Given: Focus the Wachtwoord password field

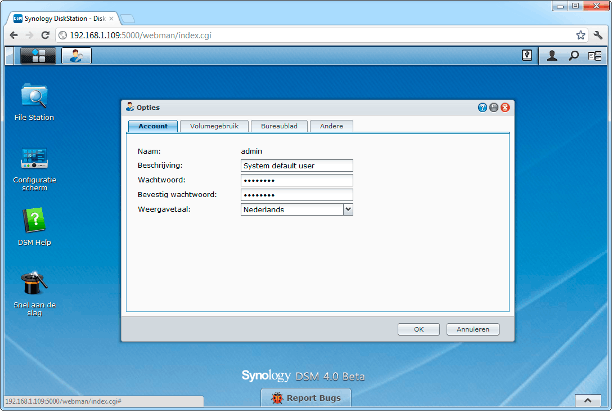Looking at the screenshot, I should point(297,180).
